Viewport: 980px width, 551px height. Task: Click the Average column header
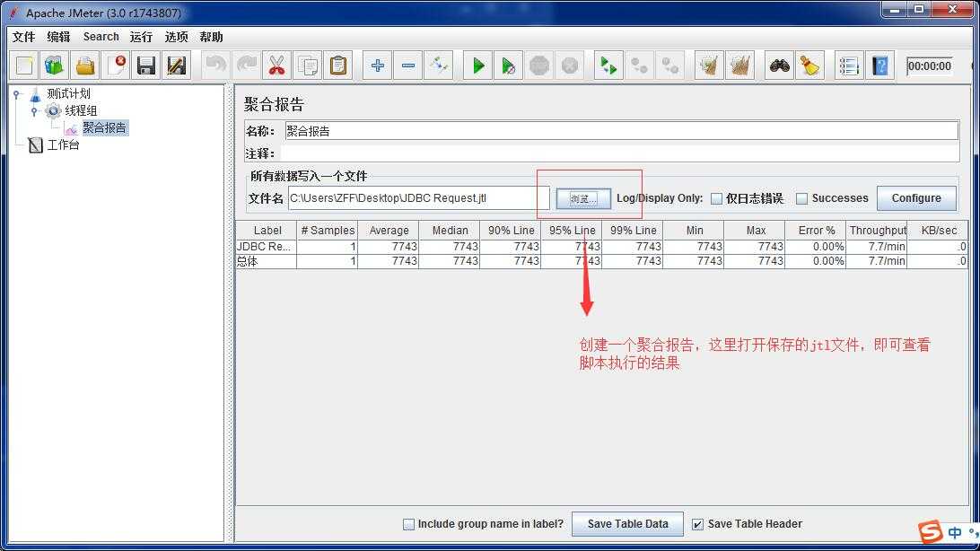pyautogui.click(x=388, y=230)
